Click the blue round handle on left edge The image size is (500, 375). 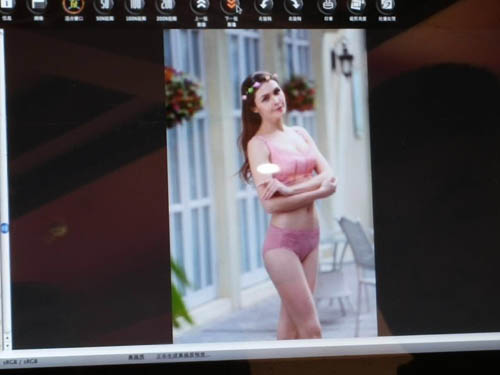point(5,229)
